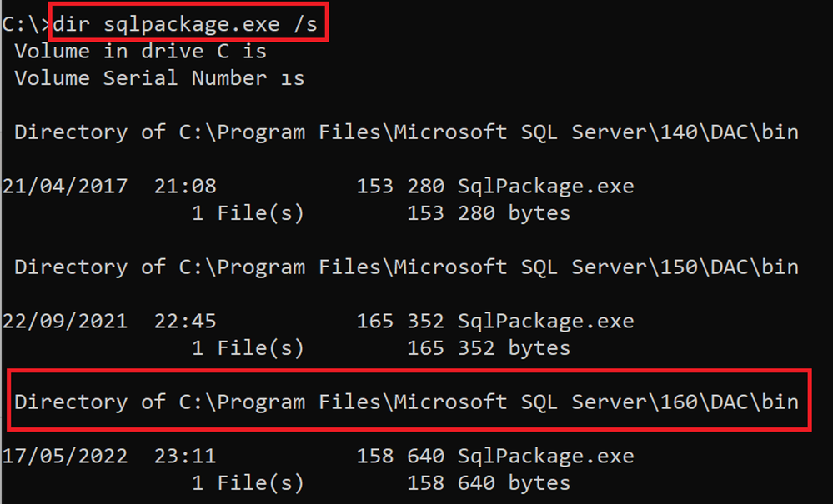Click the date 21/04/2017
Viewport: 833px width, 504px height.
pos(65,187)
